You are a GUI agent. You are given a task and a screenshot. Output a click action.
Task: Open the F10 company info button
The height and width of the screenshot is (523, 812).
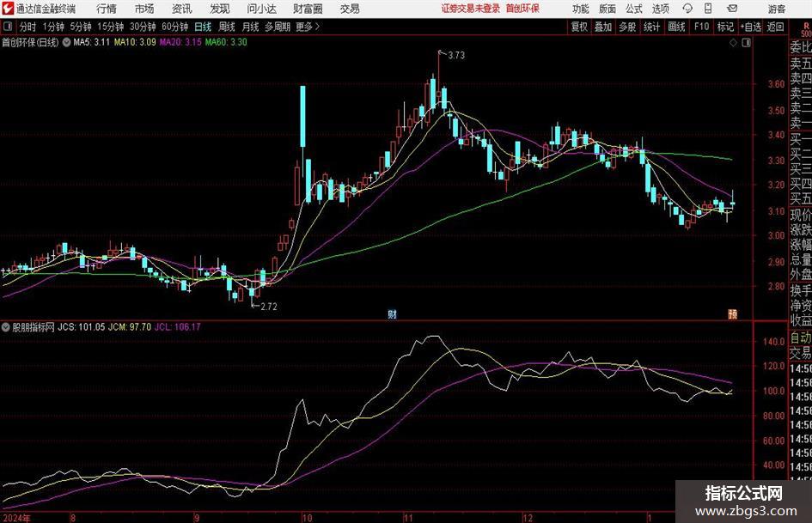(701, 27)
